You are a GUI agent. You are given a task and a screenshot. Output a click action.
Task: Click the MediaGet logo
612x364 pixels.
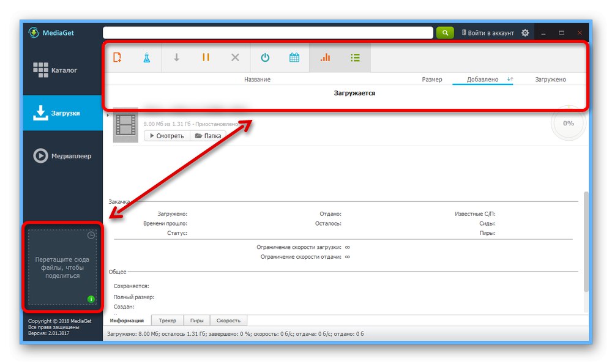[51, 33]
